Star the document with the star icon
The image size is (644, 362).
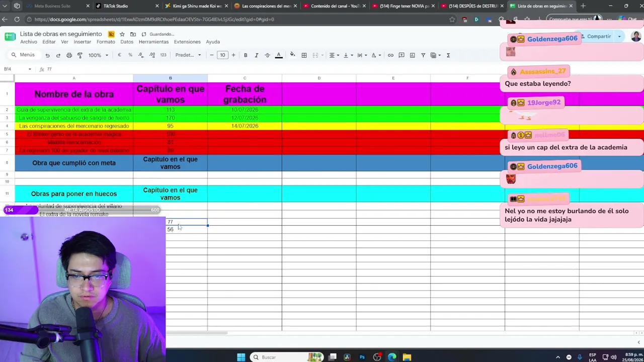[x=122, y=34]
